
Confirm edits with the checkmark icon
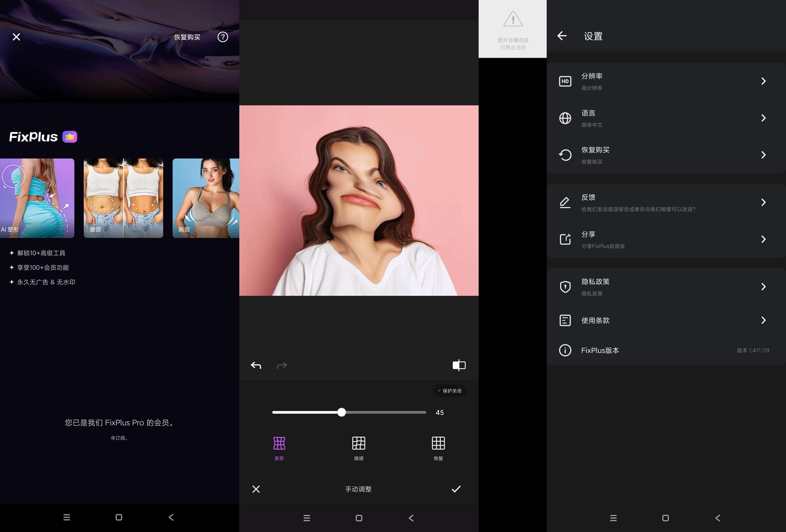click(456, 489)
